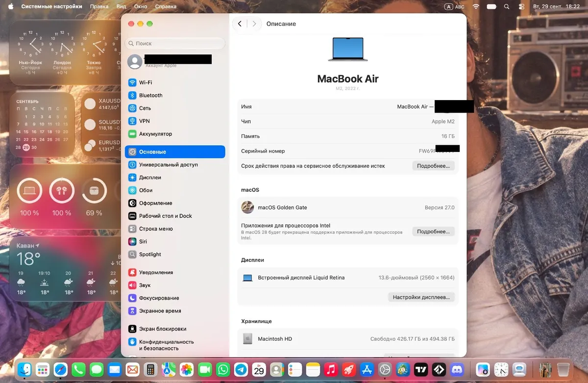Select Строка меню in the sidebar
This screenshot has width=588, height=383.
[175, 229]
